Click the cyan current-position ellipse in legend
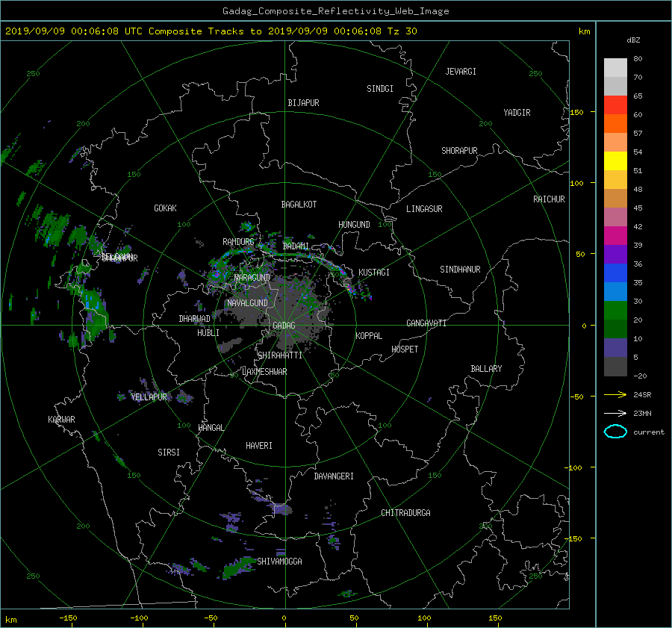The width and height of the screenshot is (672, 628). coord(615,432)
